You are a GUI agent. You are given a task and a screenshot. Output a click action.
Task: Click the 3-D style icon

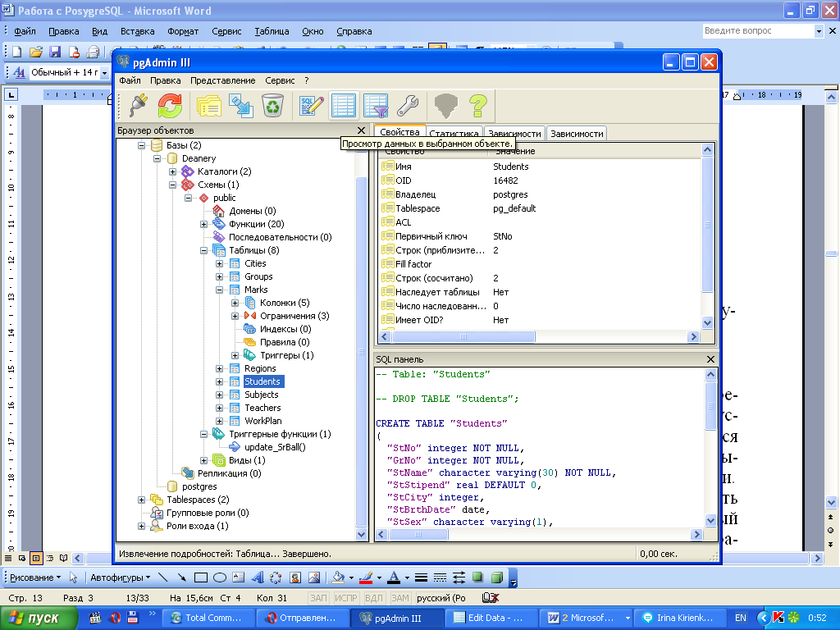(496, 577)
